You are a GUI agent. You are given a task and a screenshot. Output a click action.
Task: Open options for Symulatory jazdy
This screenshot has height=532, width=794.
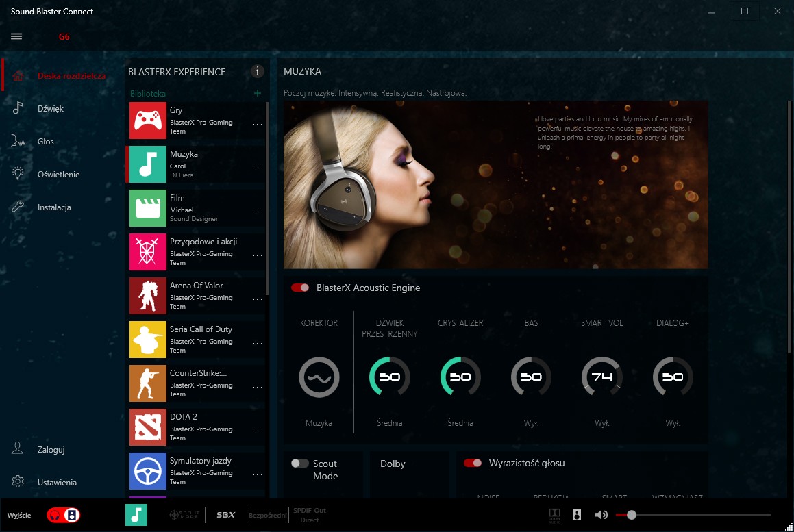(x=257, y=474)
